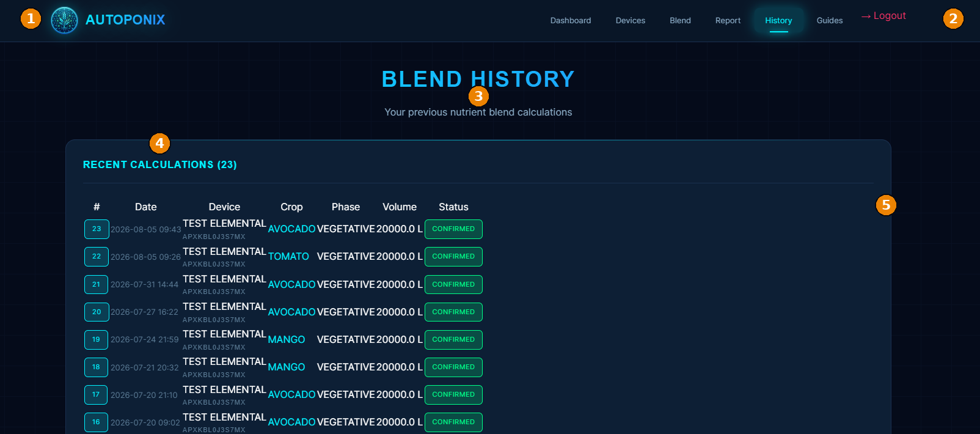Click the date 2026-08-05 09:26

(x=146, y=257)
